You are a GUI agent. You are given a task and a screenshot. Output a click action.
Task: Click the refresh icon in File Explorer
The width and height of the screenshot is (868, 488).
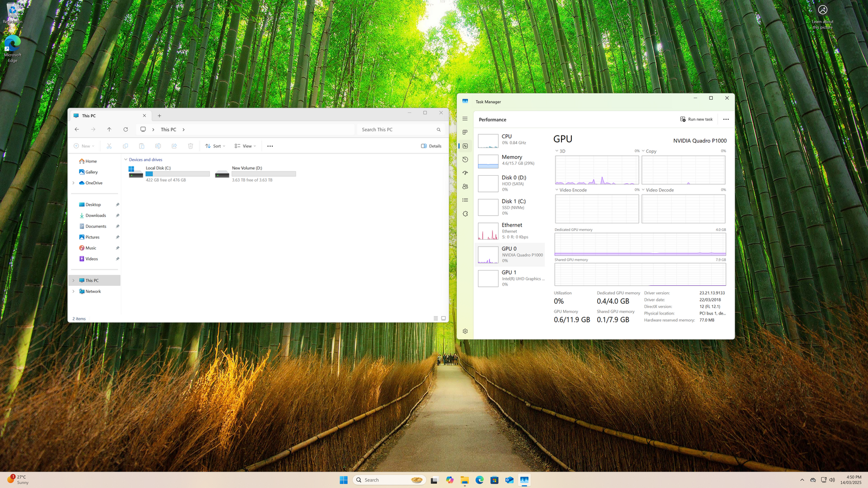coord(125,130)
